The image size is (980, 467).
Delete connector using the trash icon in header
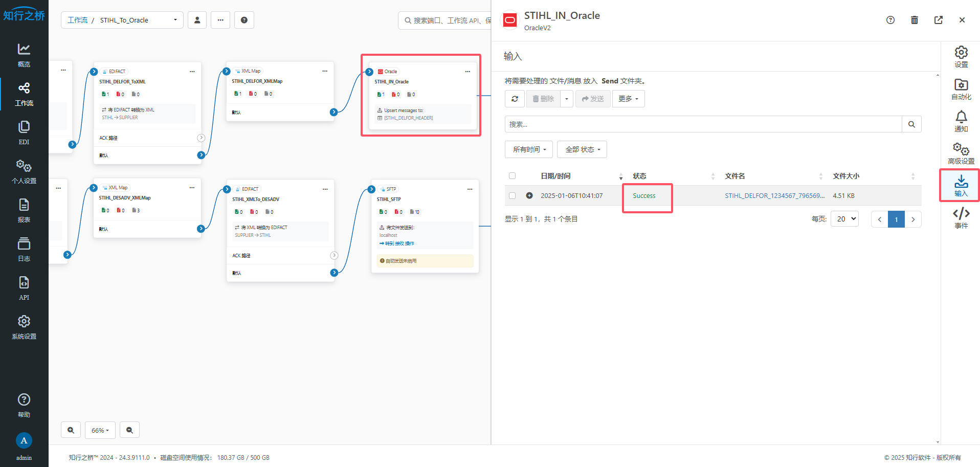click(914, 20)
